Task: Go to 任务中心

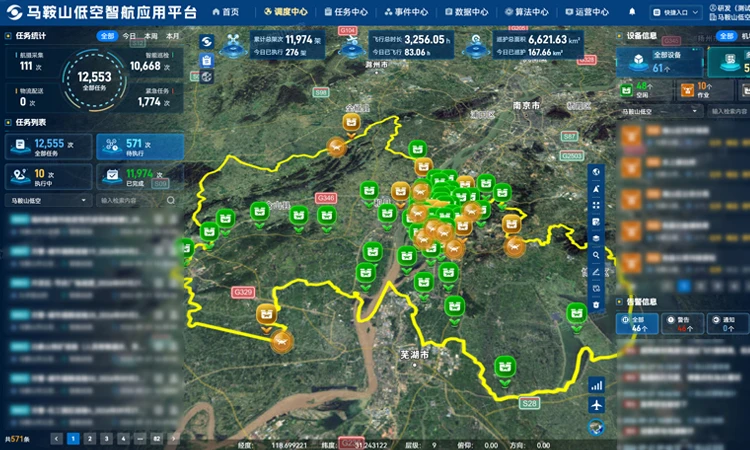Action: (x=346, y=11)
